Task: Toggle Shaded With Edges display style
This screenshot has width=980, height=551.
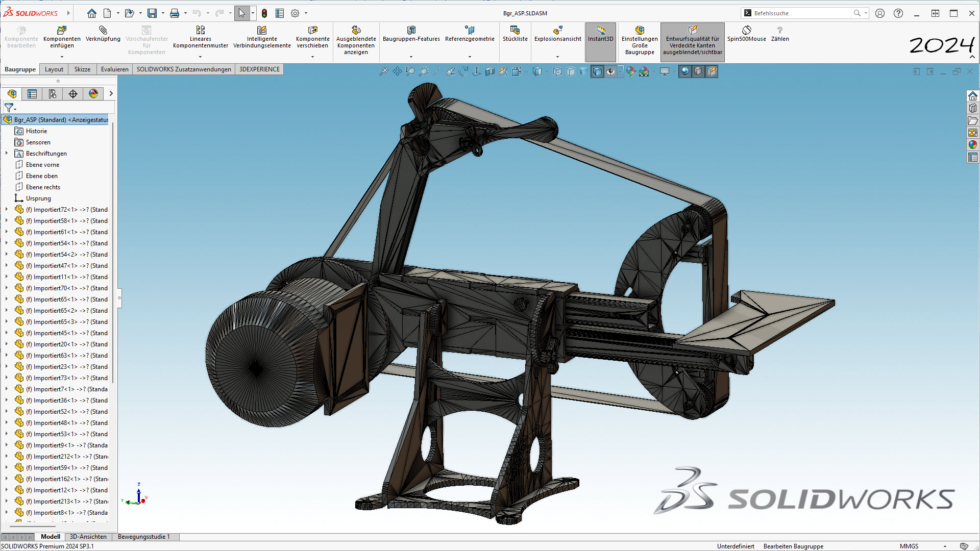Action: pyautogui.click(x=597, y=72)
